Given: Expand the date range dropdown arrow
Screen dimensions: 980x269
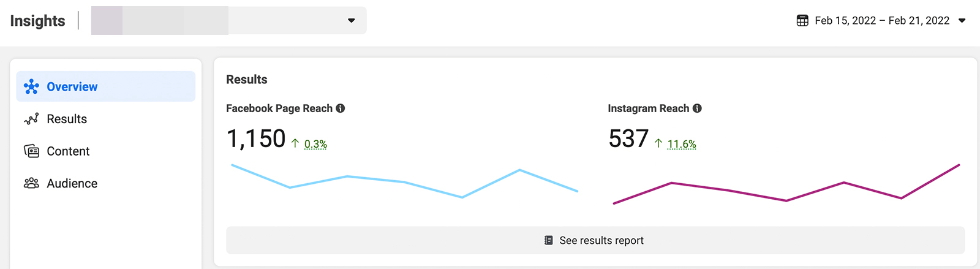Looking at the screenshot, I should click(962, 21).
